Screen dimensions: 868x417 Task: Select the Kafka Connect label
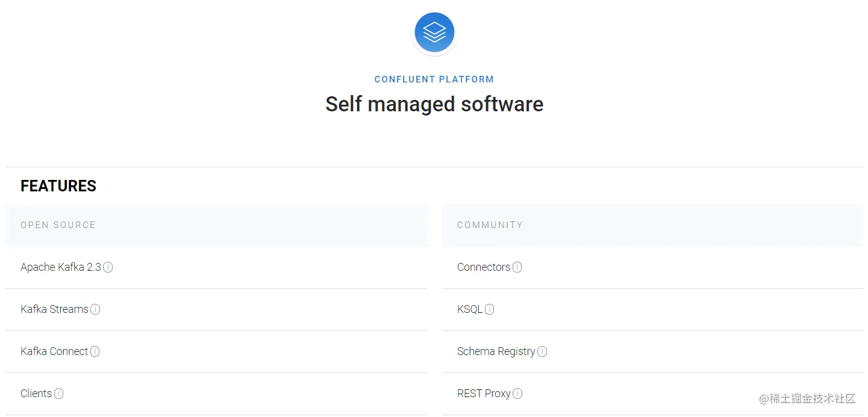point(54,351)
